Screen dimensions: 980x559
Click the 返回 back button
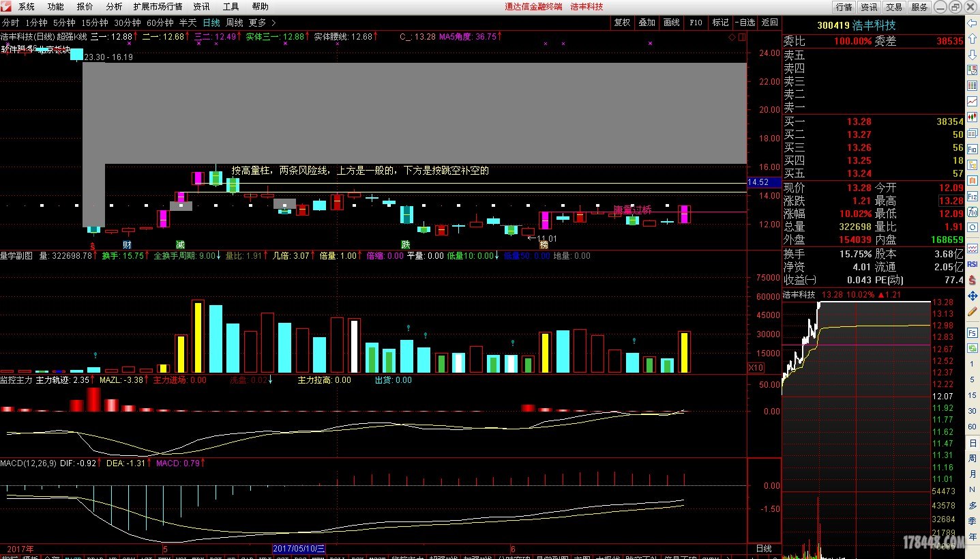click(x=769, y=23)
